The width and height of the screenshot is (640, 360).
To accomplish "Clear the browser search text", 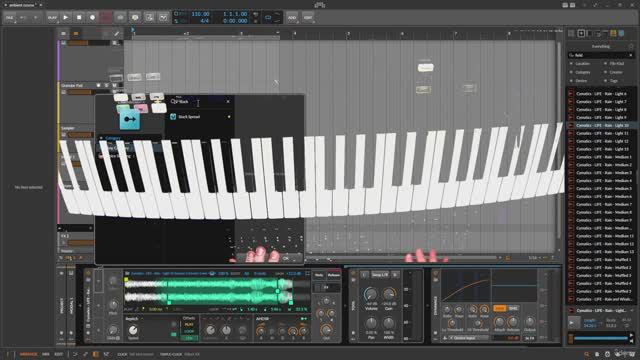I will pos(631,55).
